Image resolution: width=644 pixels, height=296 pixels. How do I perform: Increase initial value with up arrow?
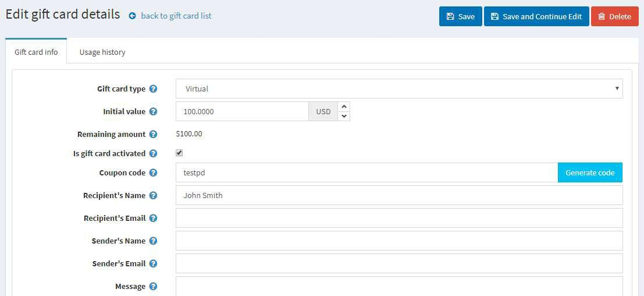344,107
